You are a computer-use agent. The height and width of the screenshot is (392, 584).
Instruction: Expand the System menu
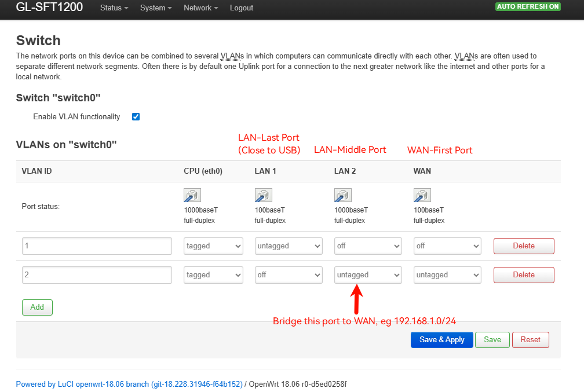coord(156,8)
